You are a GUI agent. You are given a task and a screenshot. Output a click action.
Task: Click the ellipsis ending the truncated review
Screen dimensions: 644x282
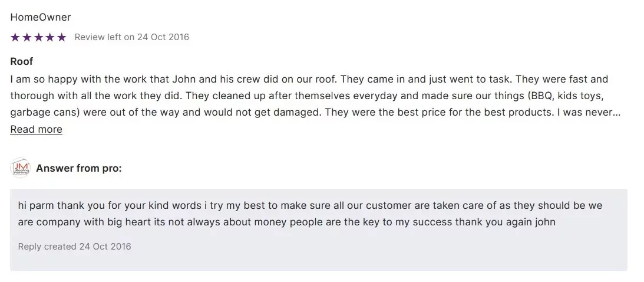point(617,112)
